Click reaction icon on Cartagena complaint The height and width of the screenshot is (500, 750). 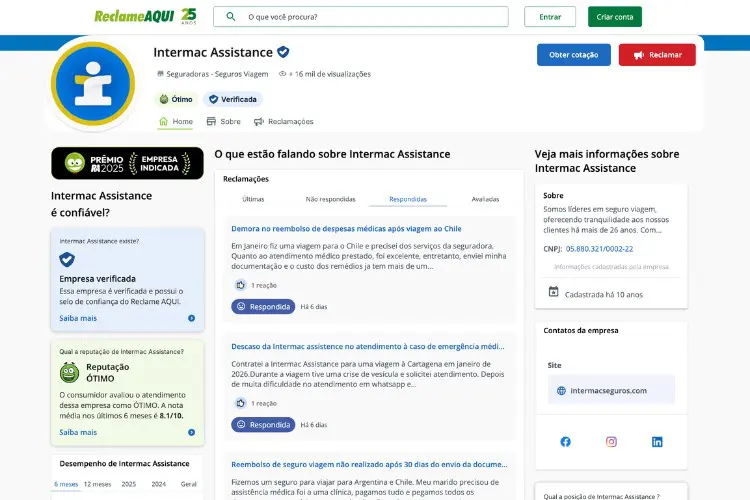[x=241, y=403]
